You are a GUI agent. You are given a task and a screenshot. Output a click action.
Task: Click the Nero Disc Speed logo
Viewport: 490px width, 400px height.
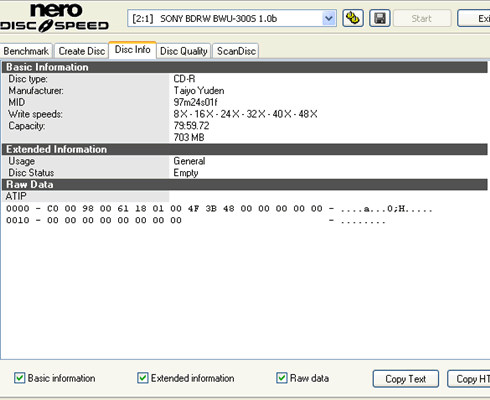coord(54,18)
